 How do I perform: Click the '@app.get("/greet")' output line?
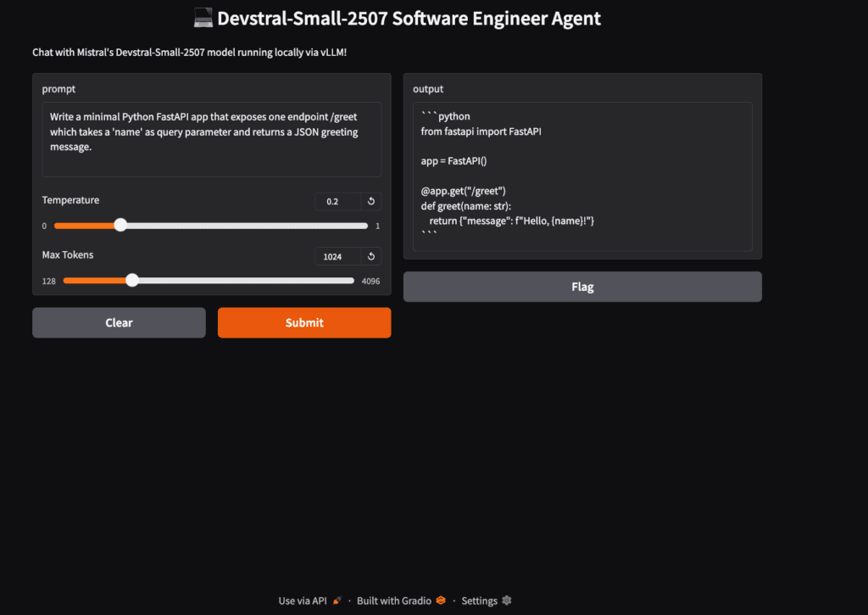pos(464,191)
